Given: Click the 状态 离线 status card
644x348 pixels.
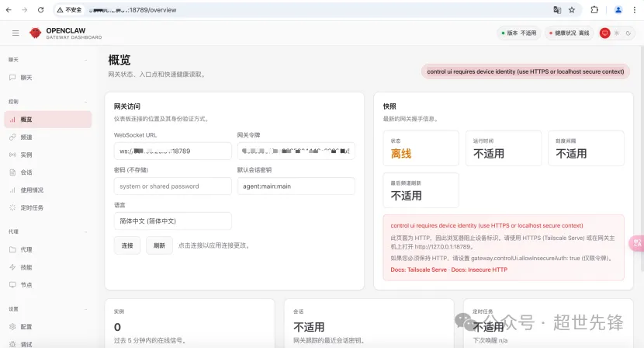Looking at the screenshot, I should coord(421,148).
